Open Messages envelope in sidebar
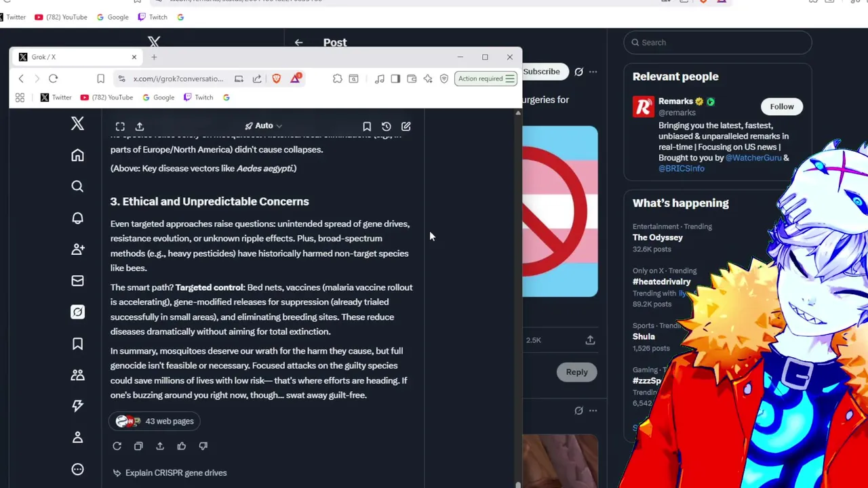 (x=77, y=281)
